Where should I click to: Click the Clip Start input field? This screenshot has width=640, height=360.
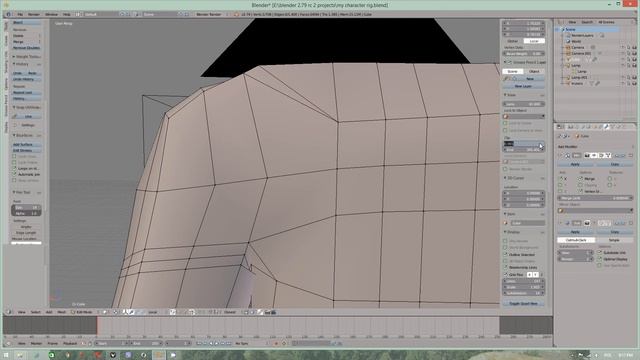pos(523,144)
